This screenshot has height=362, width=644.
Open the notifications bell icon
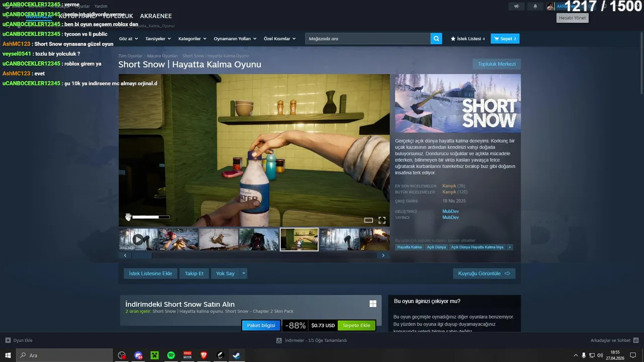point(535,7)
